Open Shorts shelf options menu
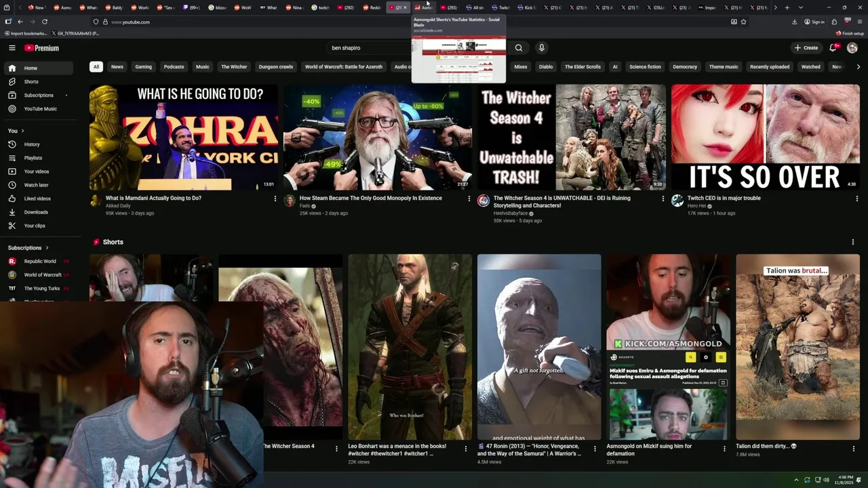The width and height of the screenshot is (868, 488). (853, 242)
